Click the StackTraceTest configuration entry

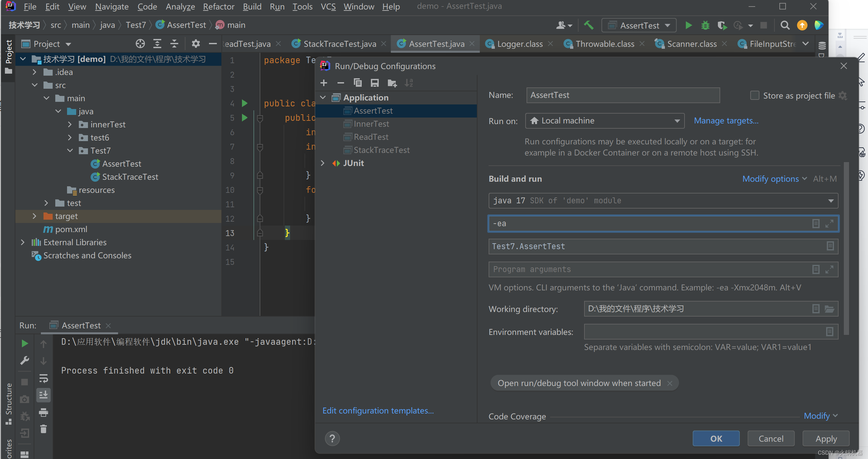(381, 149)
